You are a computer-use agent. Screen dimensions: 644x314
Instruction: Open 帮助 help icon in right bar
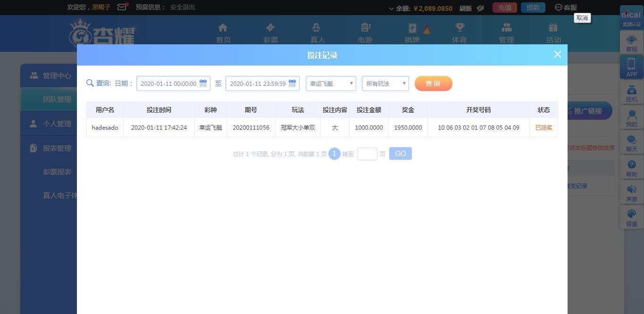631,168
